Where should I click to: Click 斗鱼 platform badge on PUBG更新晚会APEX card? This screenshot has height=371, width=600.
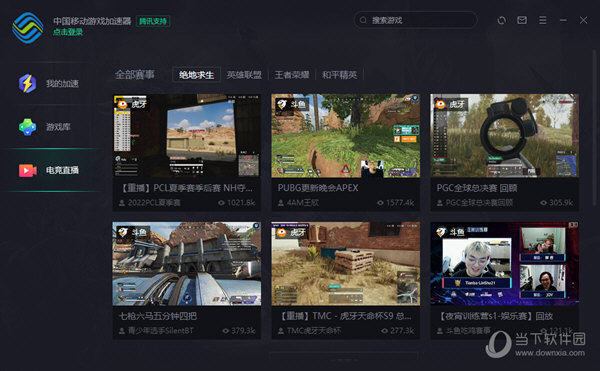click(292, 104)
